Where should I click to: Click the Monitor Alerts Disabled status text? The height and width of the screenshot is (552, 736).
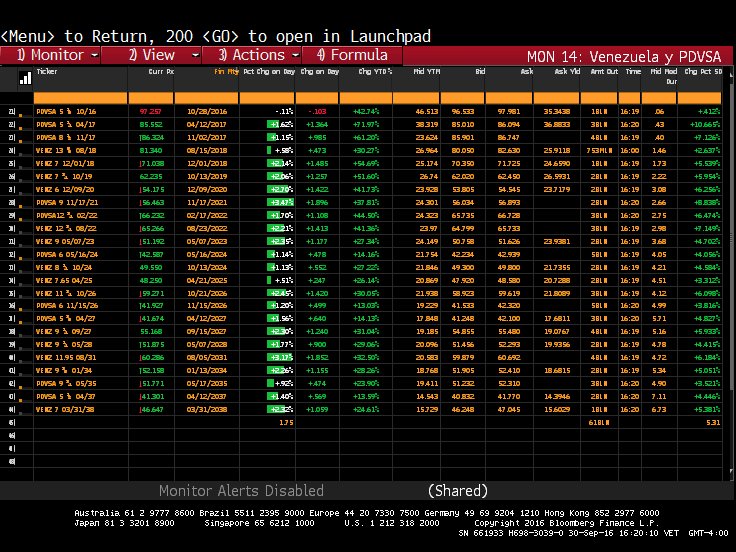pos(241,491)
